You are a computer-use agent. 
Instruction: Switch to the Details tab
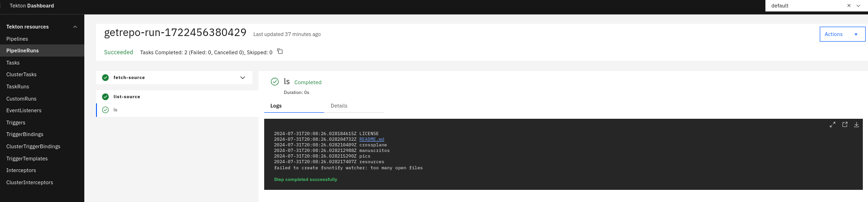click(339, 106)
